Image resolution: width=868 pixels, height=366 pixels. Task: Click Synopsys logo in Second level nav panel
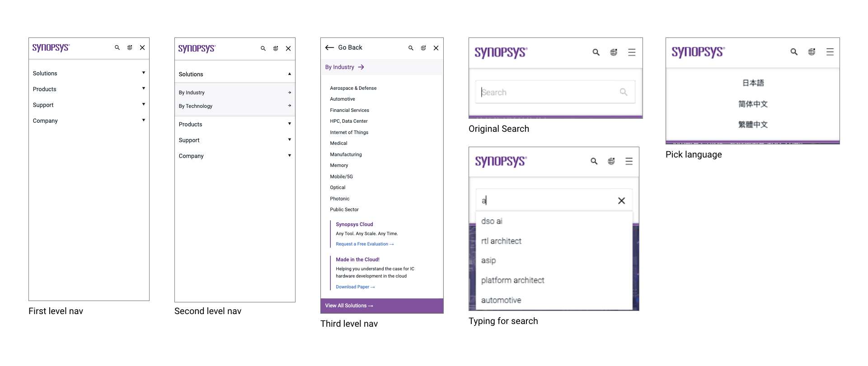point(197,48)
